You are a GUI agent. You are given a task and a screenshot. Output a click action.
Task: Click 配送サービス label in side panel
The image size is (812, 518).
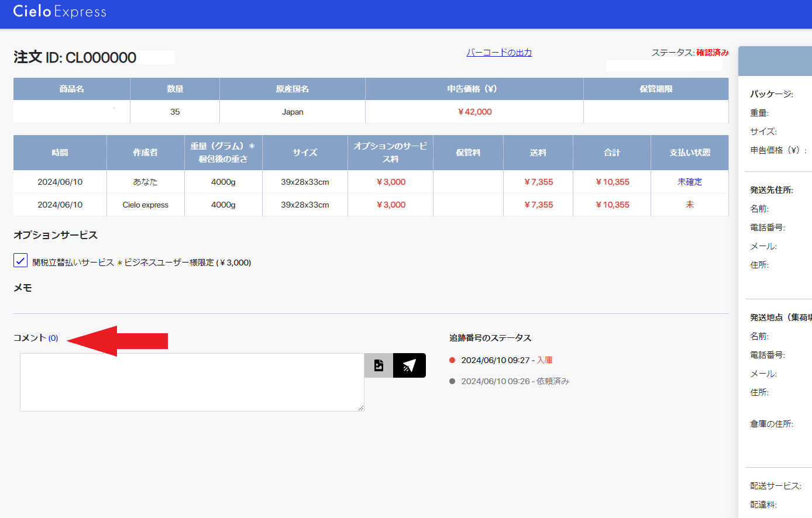point(776,486)
